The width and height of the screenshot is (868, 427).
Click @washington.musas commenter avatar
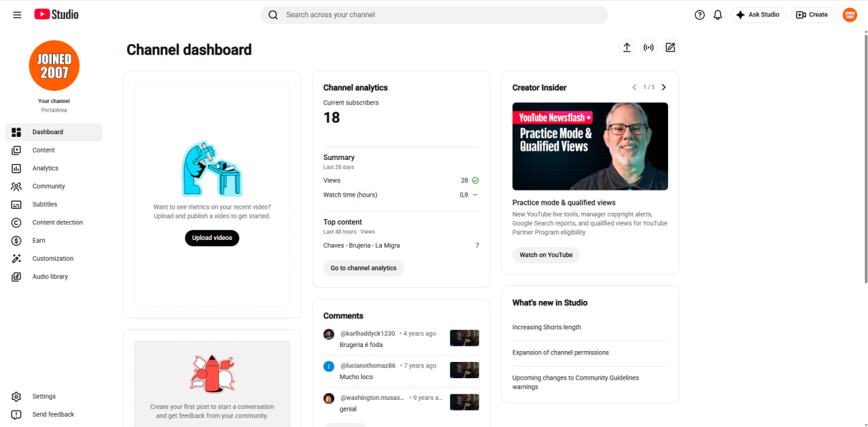(x=329, y=398)
